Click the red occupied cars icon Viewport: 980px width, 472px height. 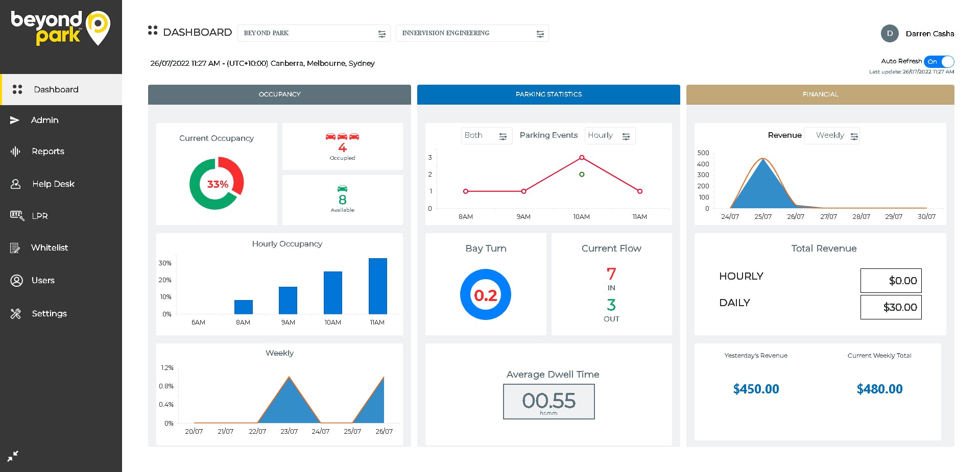(342, 136)
